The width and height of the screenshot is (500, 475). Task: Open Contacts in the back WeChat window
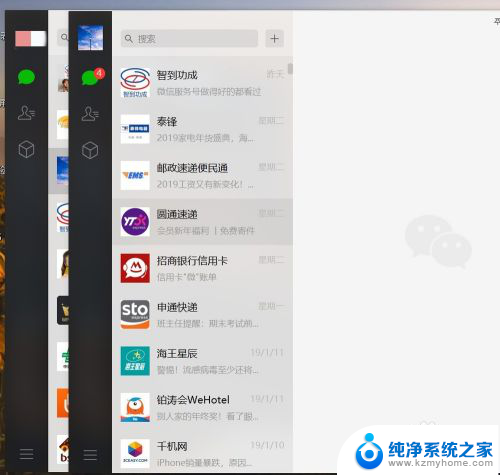(26, 113)
